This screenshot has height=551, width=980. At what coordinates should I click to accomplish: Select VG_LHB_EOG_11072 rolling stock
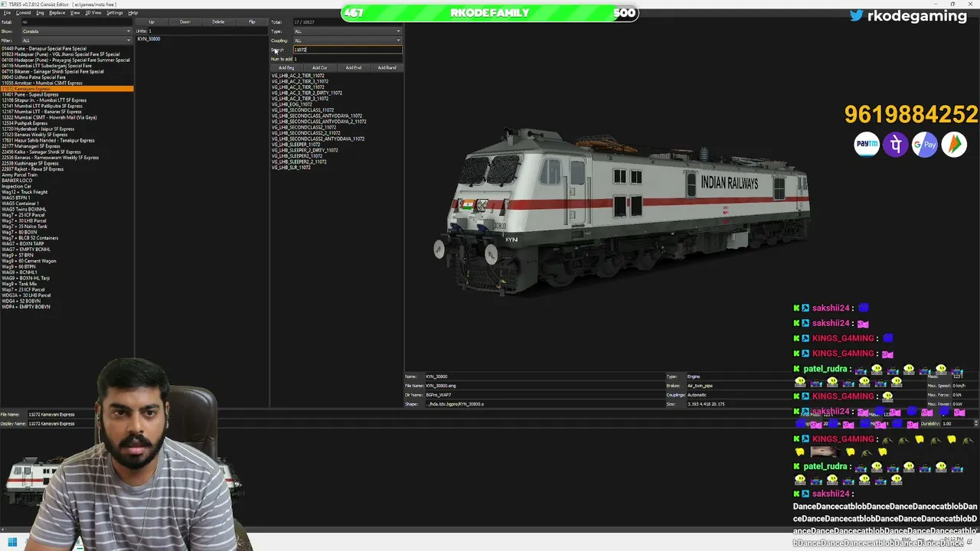pos(292,105)
